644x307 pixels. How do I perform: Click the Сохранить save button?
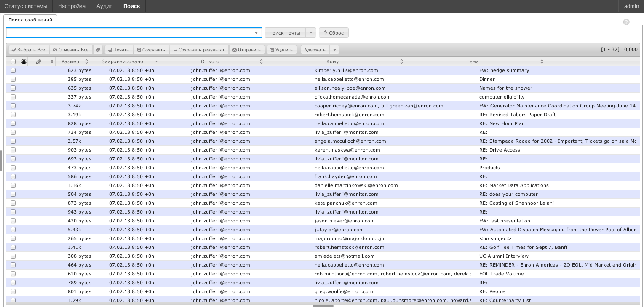tap(151, 50)
